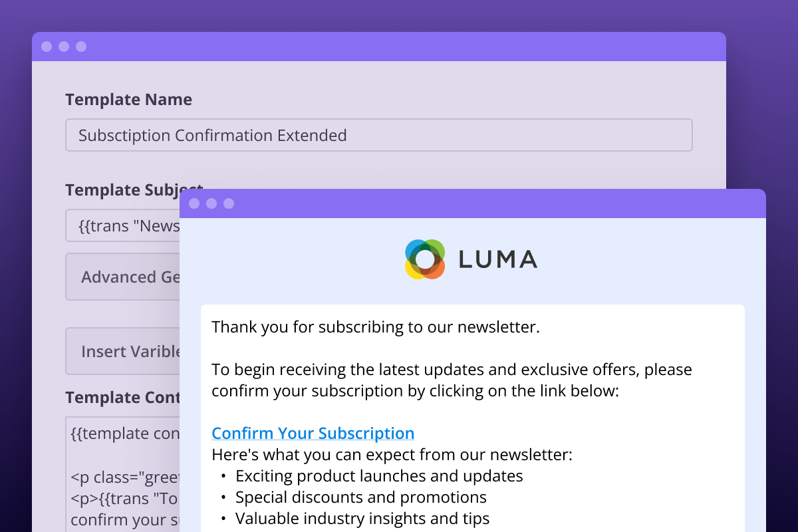798x532 pixels.
Task: Focus the Template Name input field
Action: tap(378, 136)
